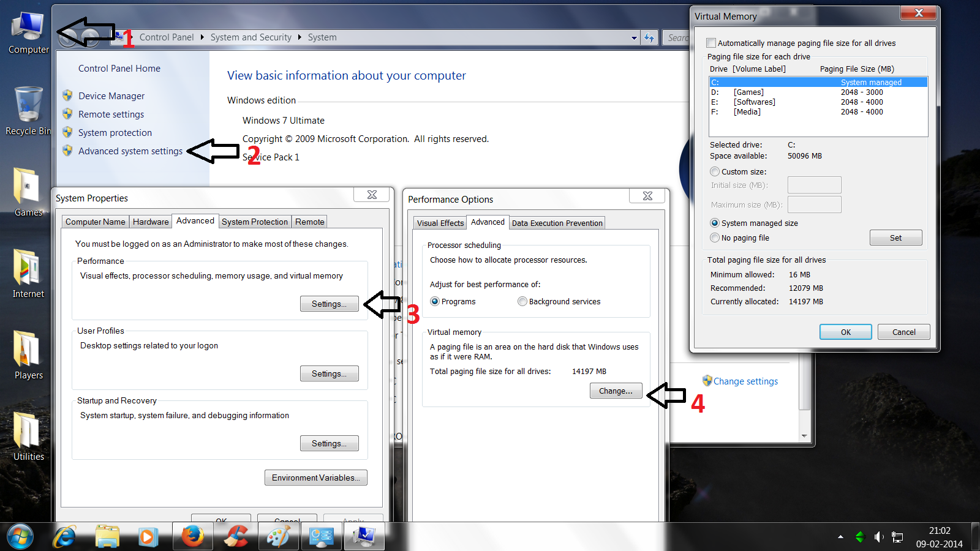The width and height of the screenshot is (980, 551).
Task: Switch to Control Panel taskbar button
Action: (x=321, y=536)
